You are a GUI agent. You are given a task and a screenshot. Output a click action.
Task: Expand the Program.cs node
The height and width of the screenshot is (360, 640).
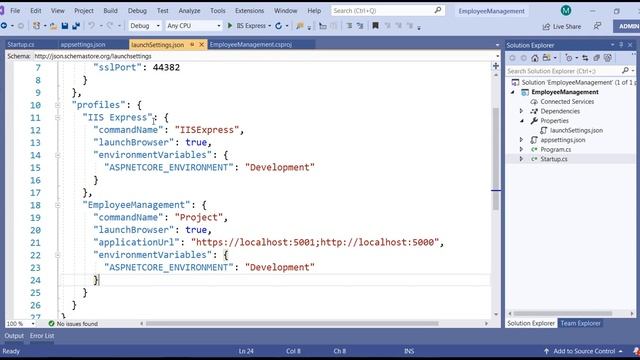(x=521, y=149)
